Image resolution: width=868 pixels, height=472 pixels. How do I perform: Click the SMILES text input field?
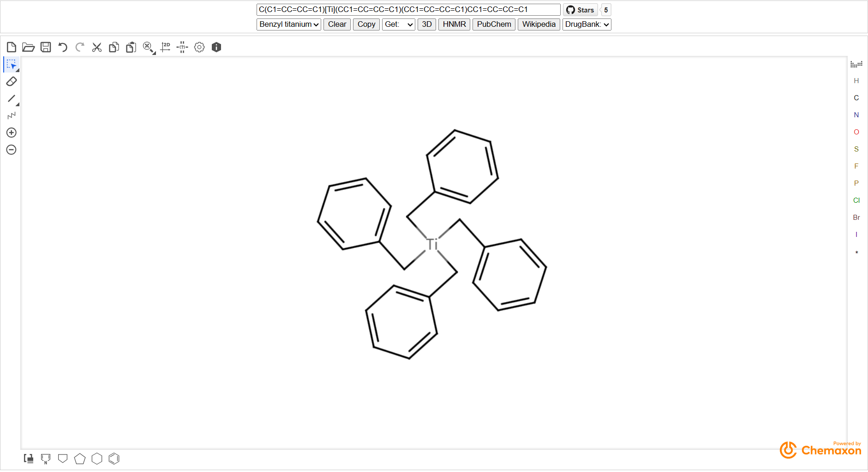coord(408,10)
